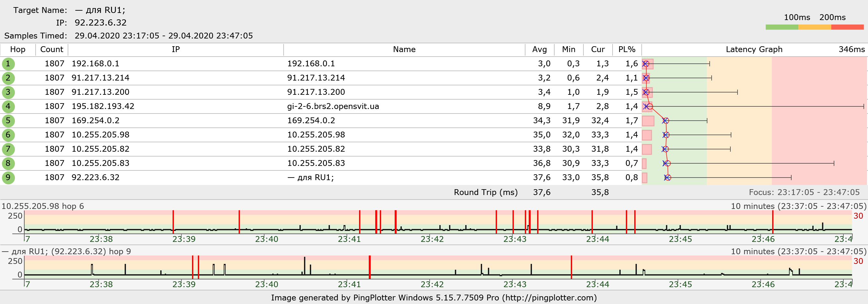This screenshot has height=304, width=868.
Task: Click the pingplotter.com footer link
Action: pos(549,298)
